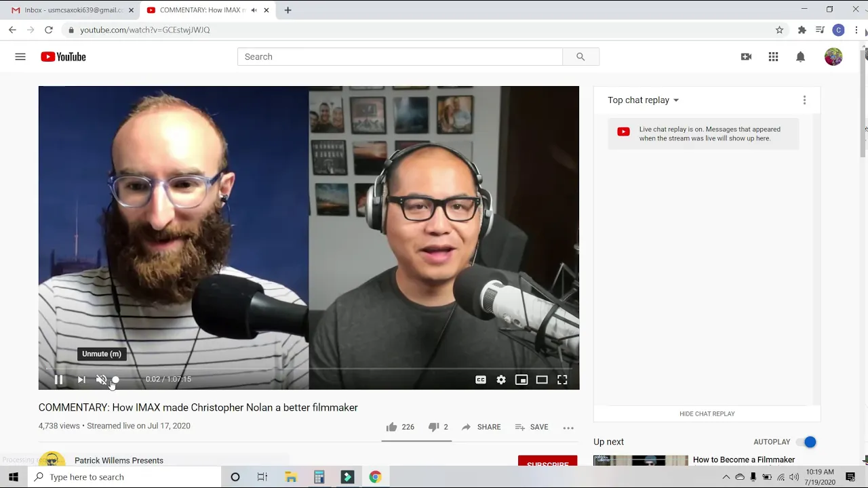Image resolution: width=868 pixels, height=488 pixels.
Task: Open the Patrick Willems Presents channel
Action: [x=119, y=460]
